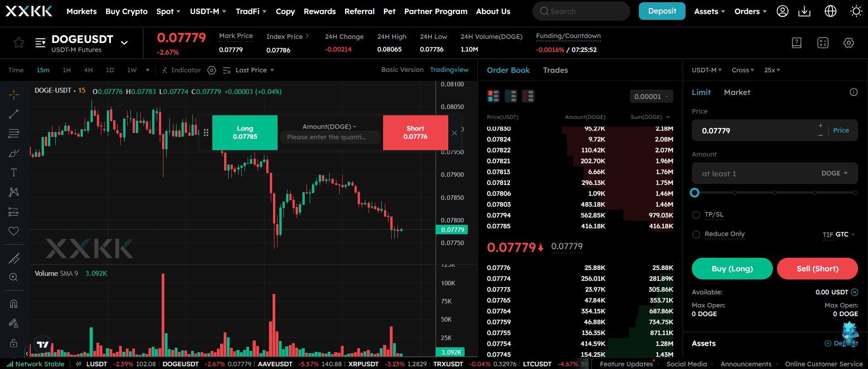Open the Markets menu item

point(82,11)
